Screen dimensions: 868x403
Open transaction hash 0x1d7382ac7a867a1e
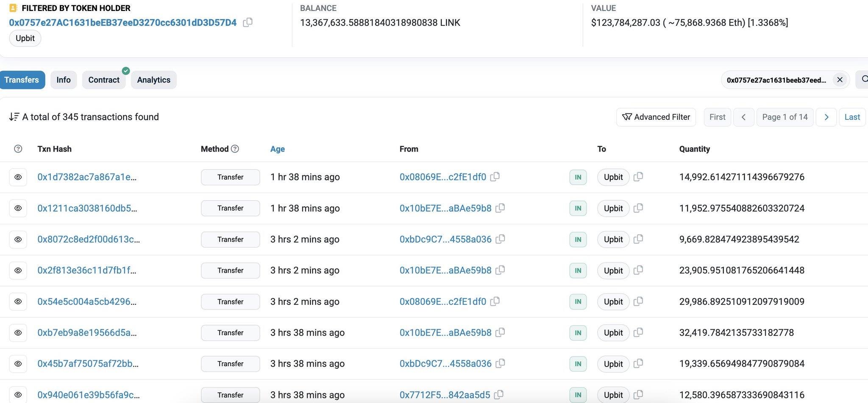(x=87, y=177)
